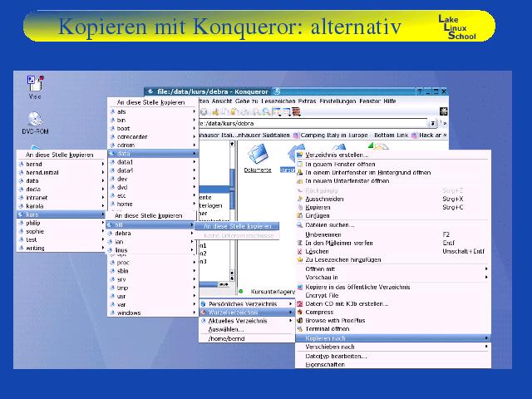This screenshot has width=532, height=399.
Task: Select the debra folder entry in kurs submenu
Action: click(150, 234)
